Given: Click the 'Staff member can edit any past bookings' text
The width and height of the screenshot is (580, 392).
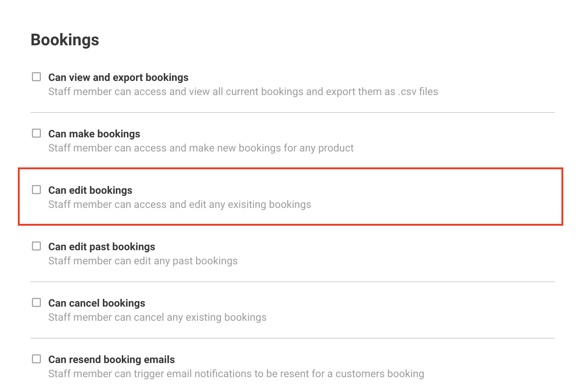Looking at the screenshot, I should (143, 261).
